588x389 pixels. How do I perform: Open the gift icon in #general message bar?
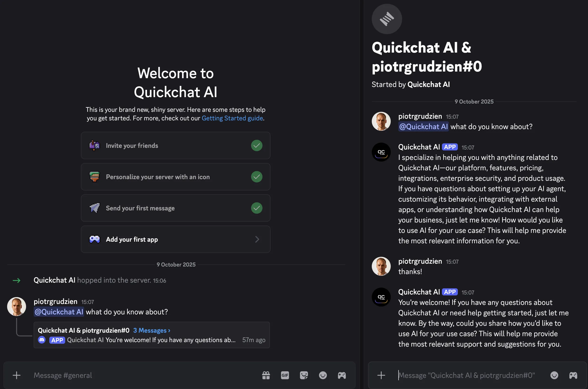(x=266, y=375)
